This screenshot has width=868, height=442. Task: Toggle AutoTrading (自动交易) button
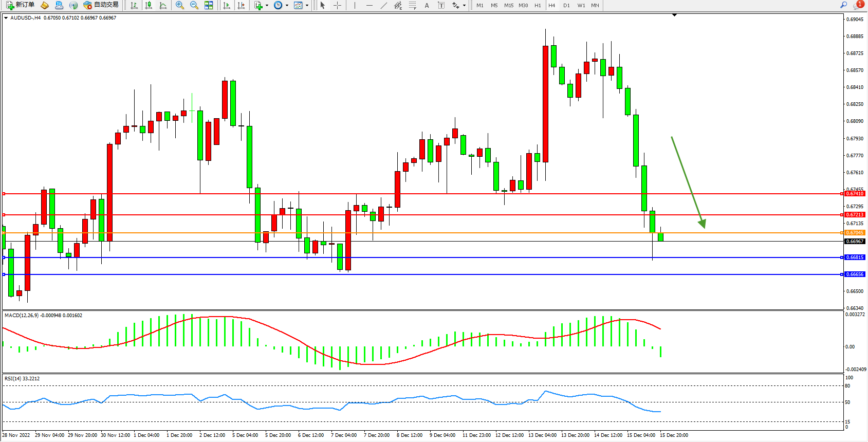tap(101, 5)
